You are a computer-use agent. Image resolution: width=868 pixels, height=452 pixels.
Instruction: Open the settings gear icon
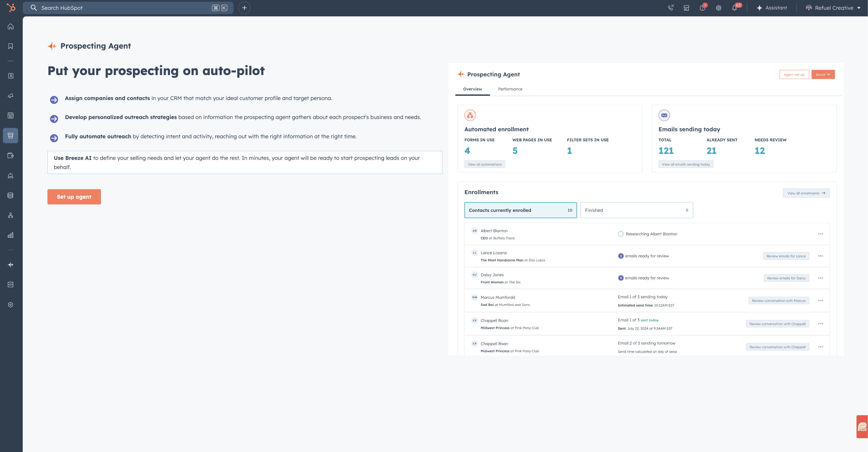[x=718, y=8]
